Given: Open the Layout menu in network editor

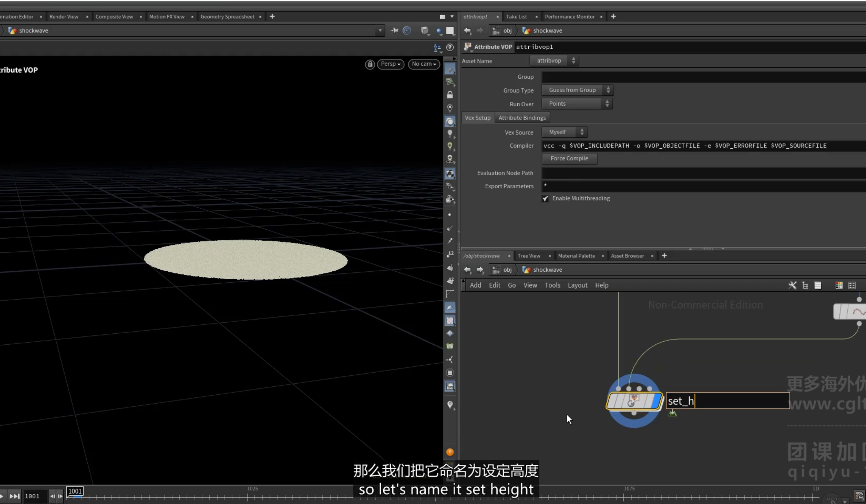Looking at the screenshot, I should pos(577,285).
